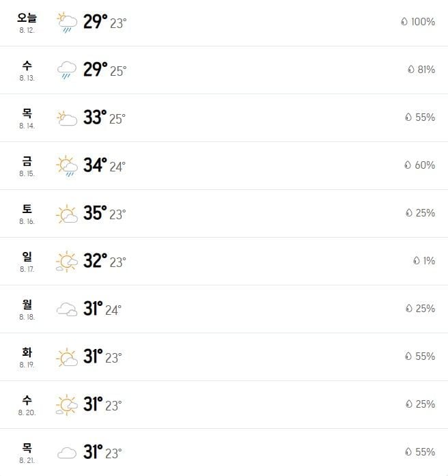Click the 35° high temperature on Saturday
Screen dimensions: 448x476
coord(95,213)
